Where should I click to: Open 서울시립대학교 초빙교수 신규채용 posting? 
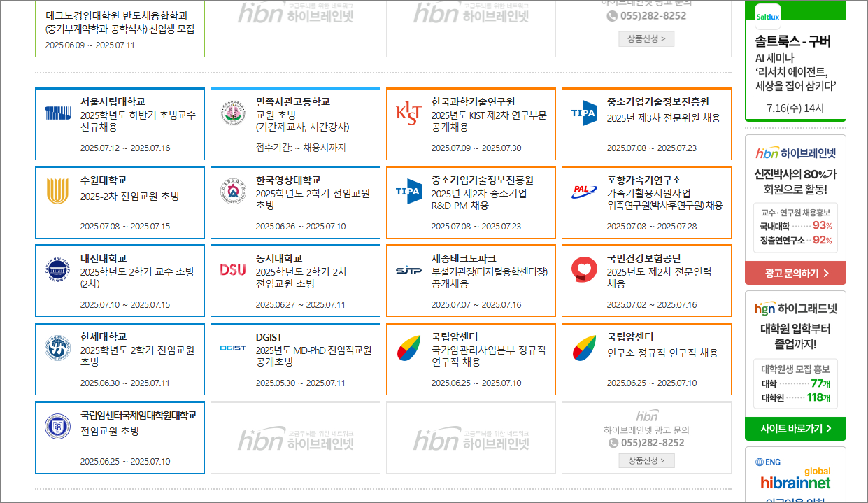point(120,124)
